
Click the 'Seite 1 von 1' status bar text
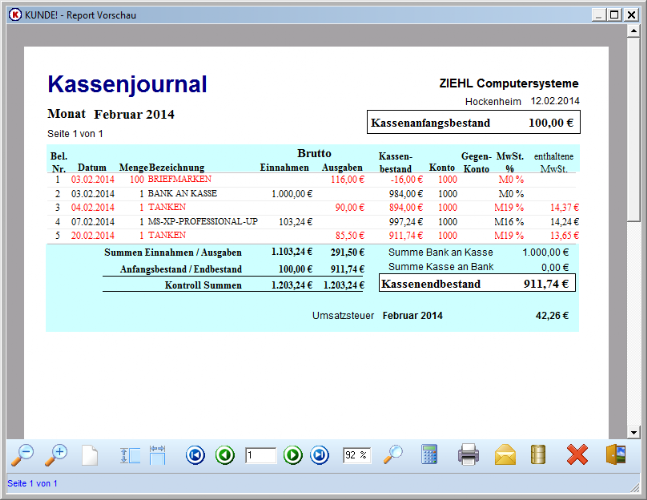point(32,483)
